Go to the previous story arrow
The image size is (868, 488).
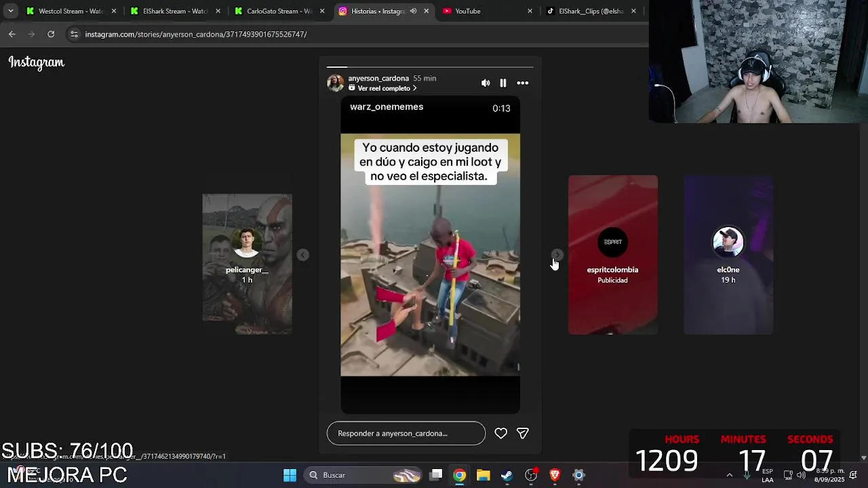pyautogui.click(x=303, y=255)
